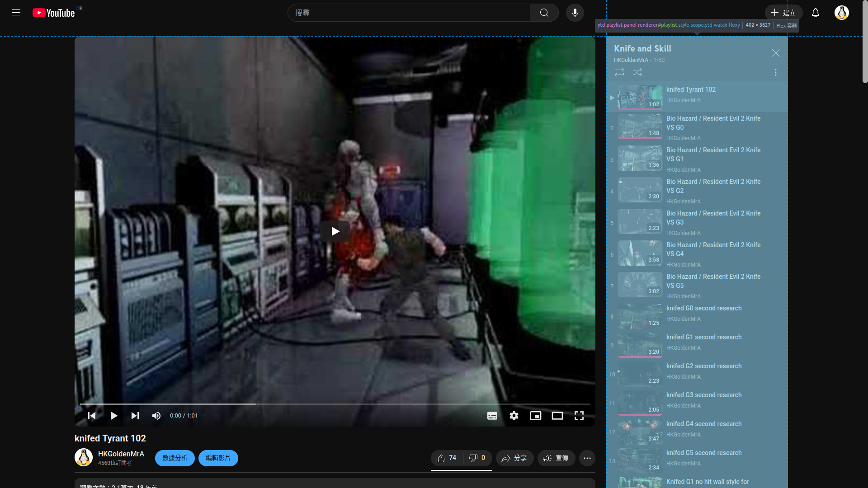This screenshot has height=488, width=868.
Task: Dislike the video
Action: coord(477,458)
